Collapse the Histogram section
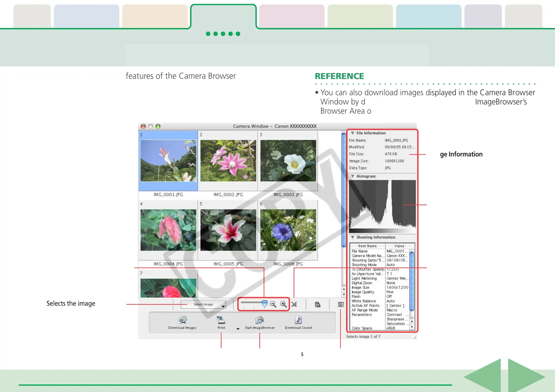Screen dimensions: 555x392 [353, 176]
